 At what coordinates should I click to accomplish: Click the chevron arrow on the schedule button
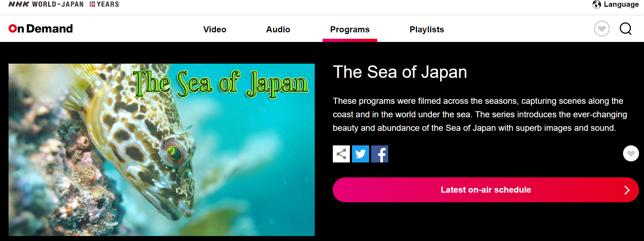click(x=627, y=190)
